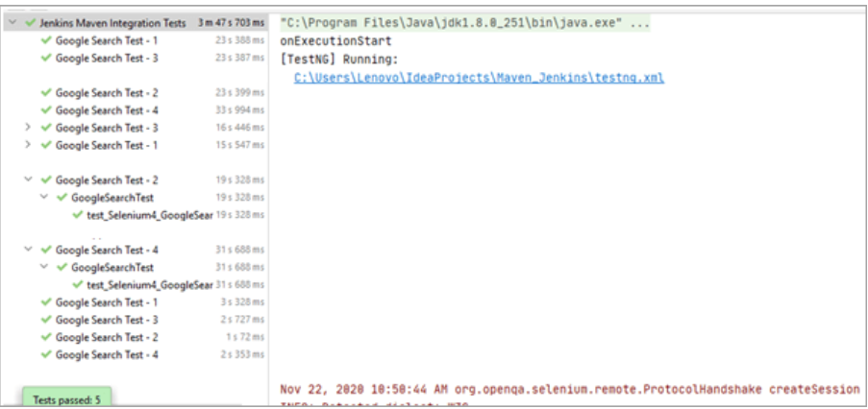Collapse Google Search Test - 2 with 19s 328ms

point(29,180)
